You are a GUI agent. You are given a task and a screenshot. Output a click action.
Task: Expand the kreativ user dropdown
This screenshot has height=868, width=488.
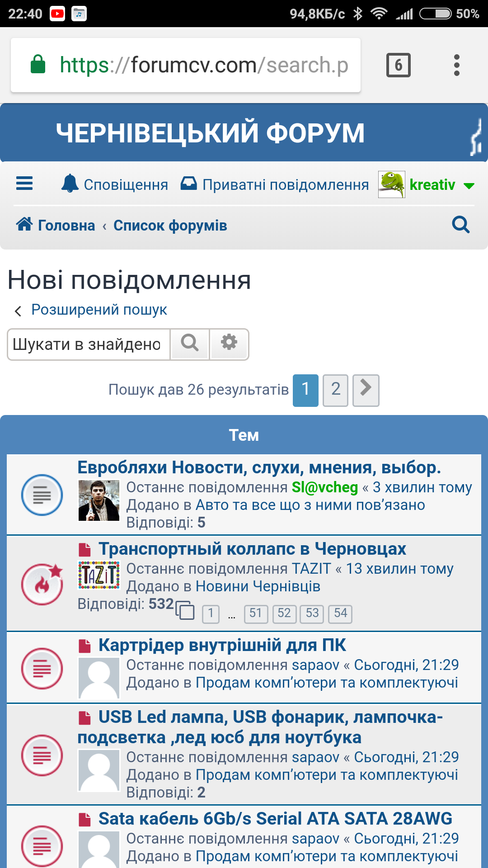click(x=469, y=185)
